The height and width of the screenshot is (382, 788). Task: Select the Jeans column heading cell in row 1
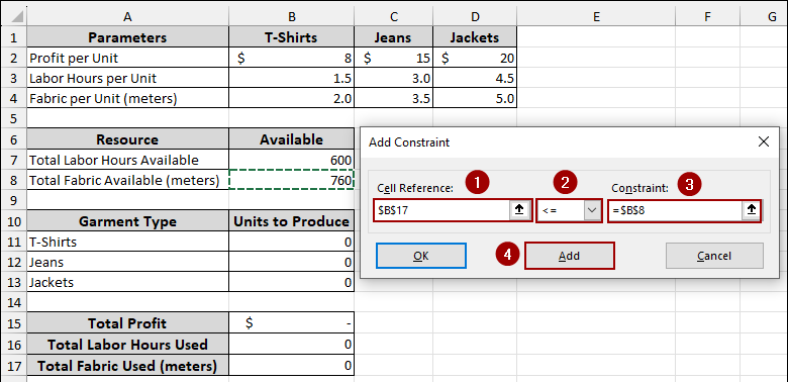(393, 37)
